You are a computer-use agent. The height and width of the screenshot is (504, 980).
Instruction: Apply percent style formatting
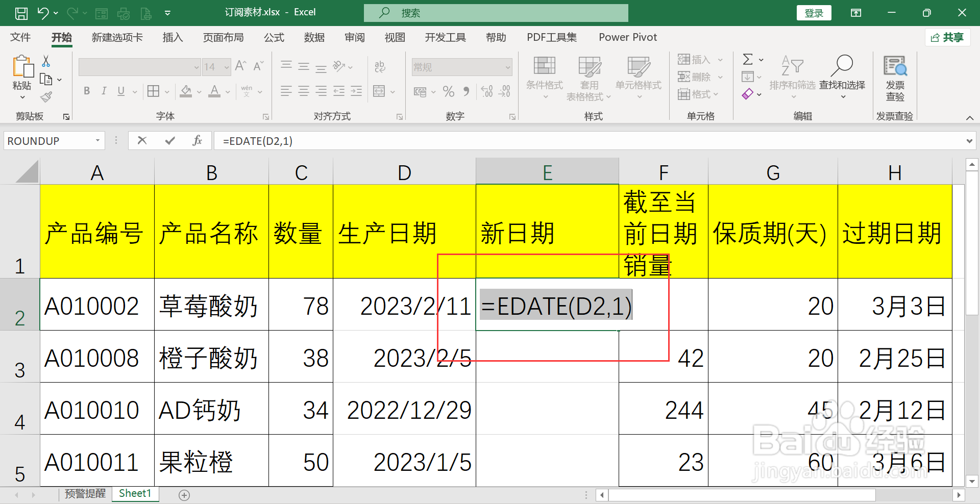coord(448,91)
